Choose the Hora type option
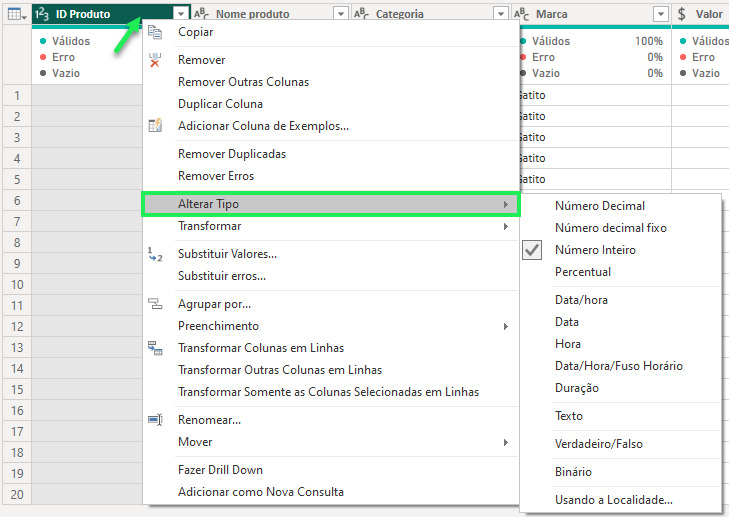Viewport: 729px width, 517px height. tap(568, 344)
